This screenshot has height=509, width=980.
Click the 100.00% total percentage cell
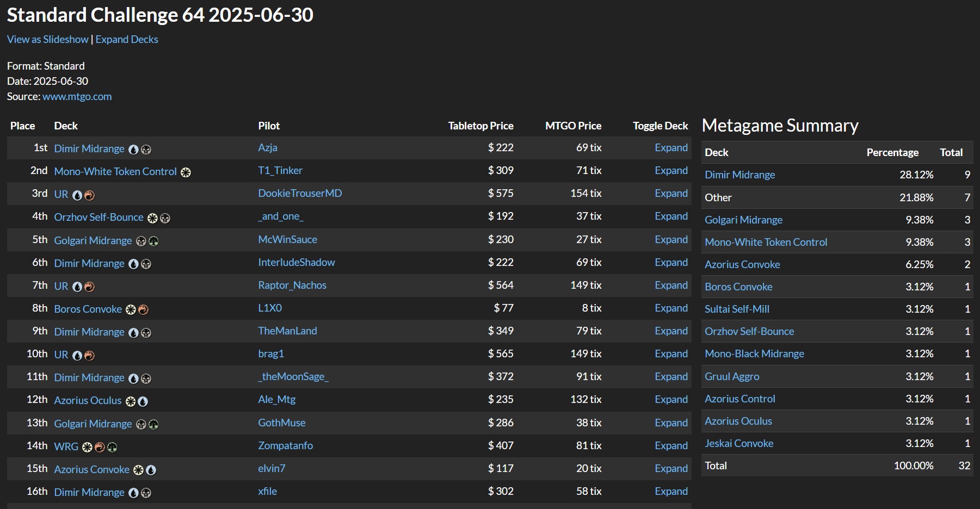(x=914, y=466)
